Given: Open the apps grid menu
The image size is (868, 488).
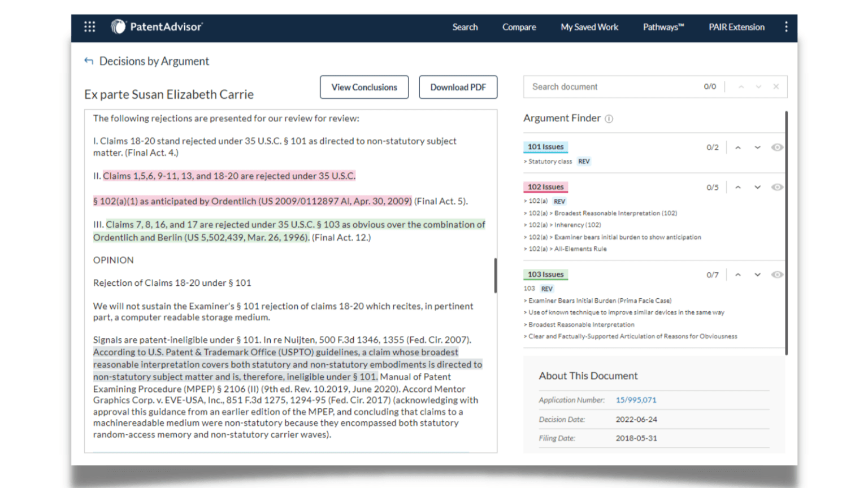Looking at the screenshot, I should click(x=90, y=27).
